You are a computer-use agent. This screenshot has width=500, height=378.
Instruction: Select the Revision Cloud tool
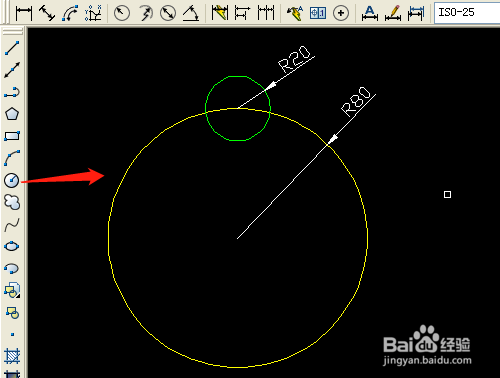pos(12,202)
